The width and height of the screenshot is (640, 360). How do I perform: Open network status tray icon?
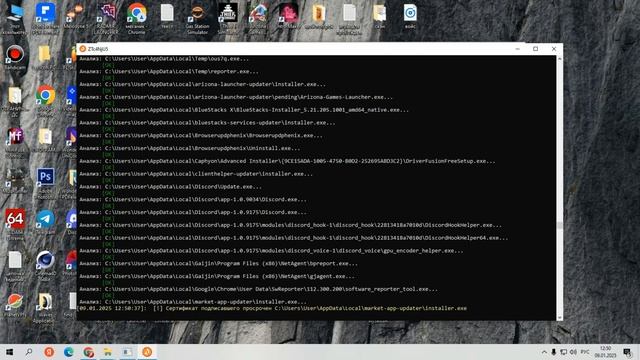pos(563,352)
